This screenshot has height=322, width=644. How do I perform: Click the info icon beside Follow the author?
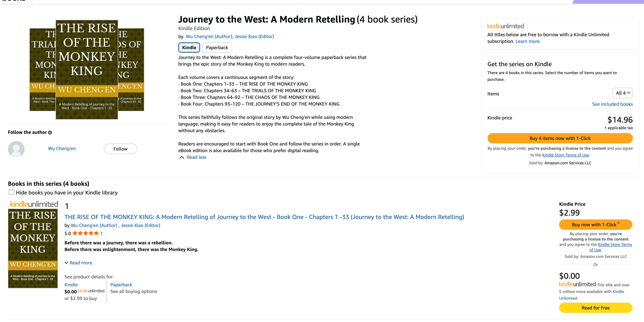[x=50, y=132]
